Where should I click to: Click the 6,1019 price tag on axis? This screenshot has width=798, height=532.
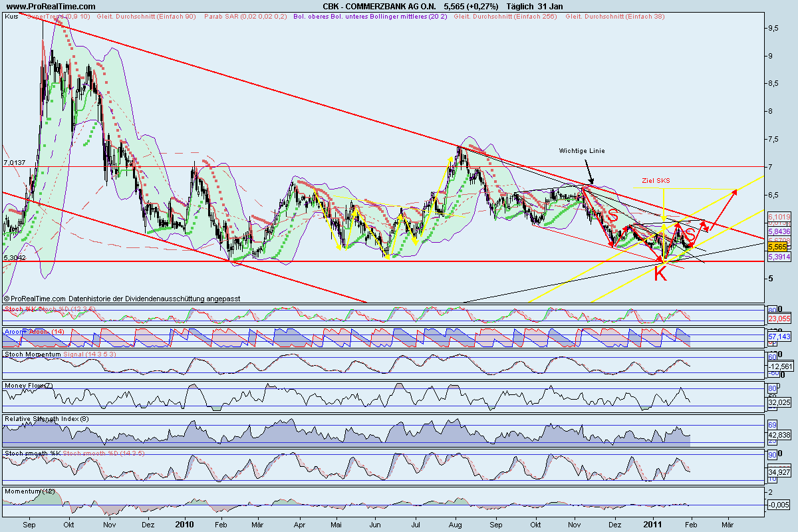point(779,217)
